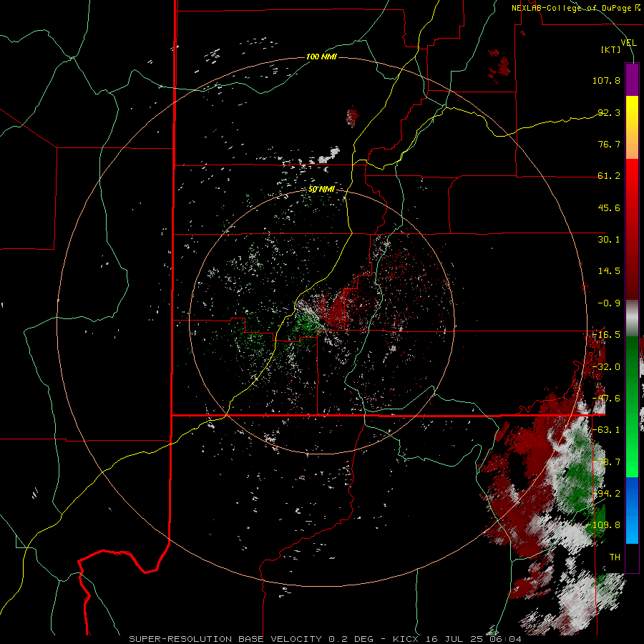This screenshot has height=644, width=644.
Task: Click the 06:04 timestamp text
Action: 505,639
